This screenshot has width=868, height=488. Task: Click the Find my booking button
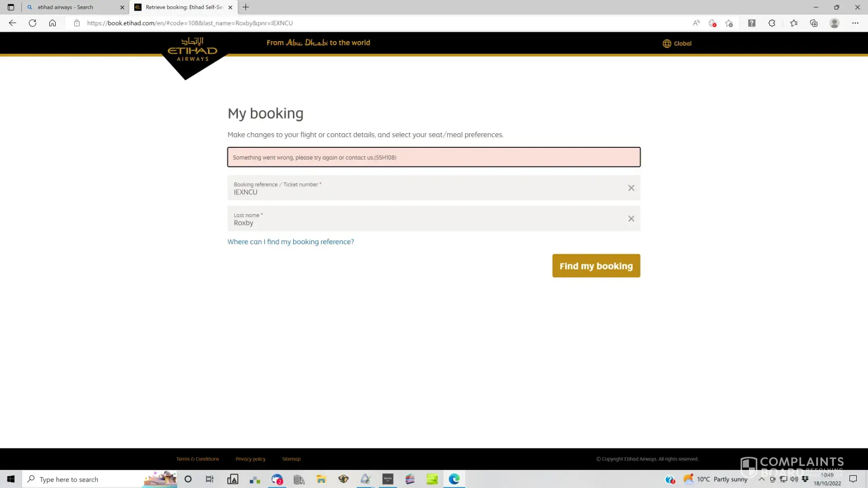coord(596,266)
